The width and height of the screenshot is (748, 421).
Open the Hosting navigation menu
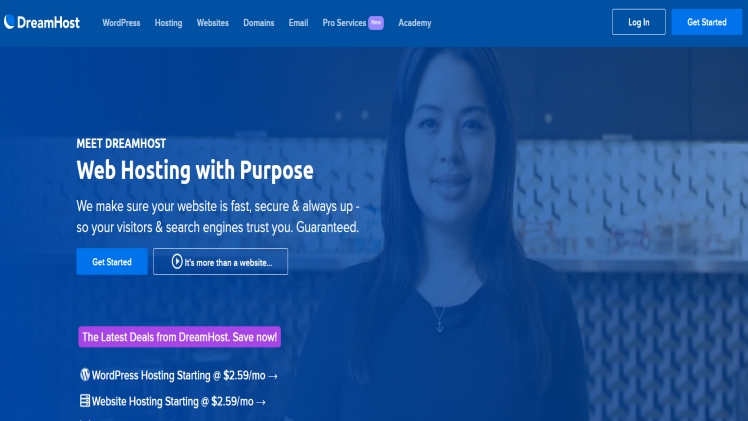[x=168, y=23]
